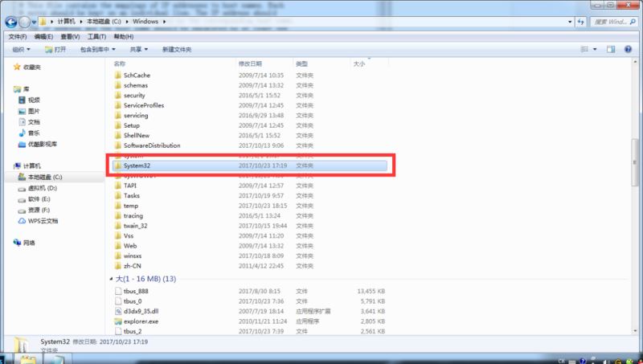
Task: Expand the 共享 dropdown
Action: [138, 50]
